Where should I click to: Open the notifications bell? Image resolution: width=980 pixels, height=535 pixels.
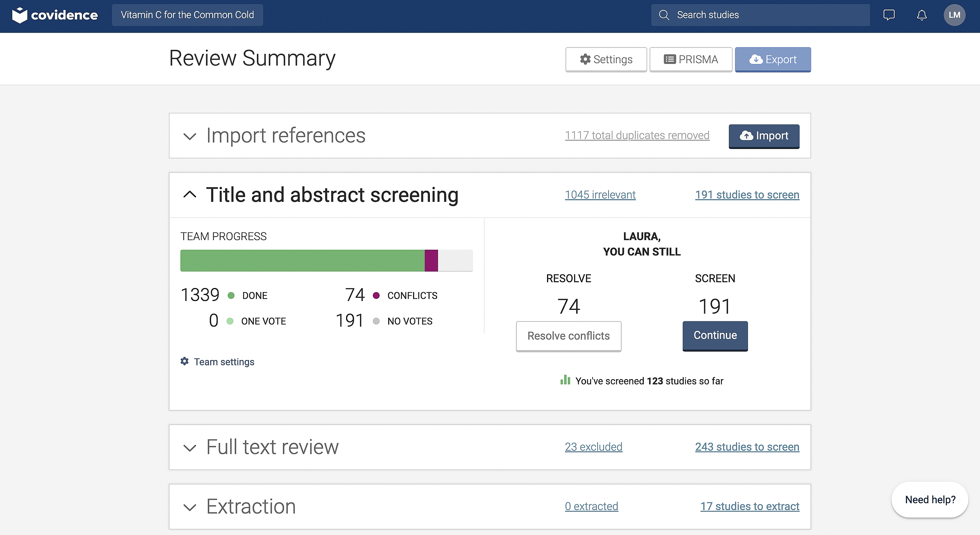(921, 15)
